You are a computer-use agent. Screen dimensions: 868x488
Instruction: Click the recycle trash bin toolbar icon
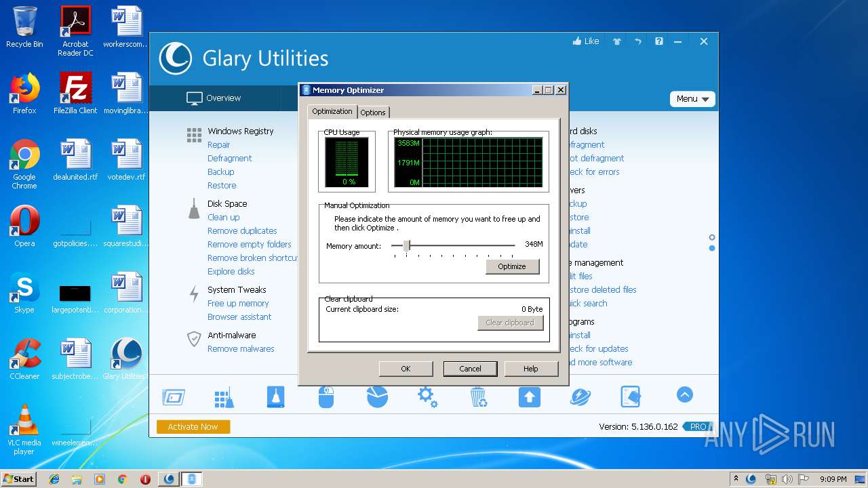[x=479, y=396]
